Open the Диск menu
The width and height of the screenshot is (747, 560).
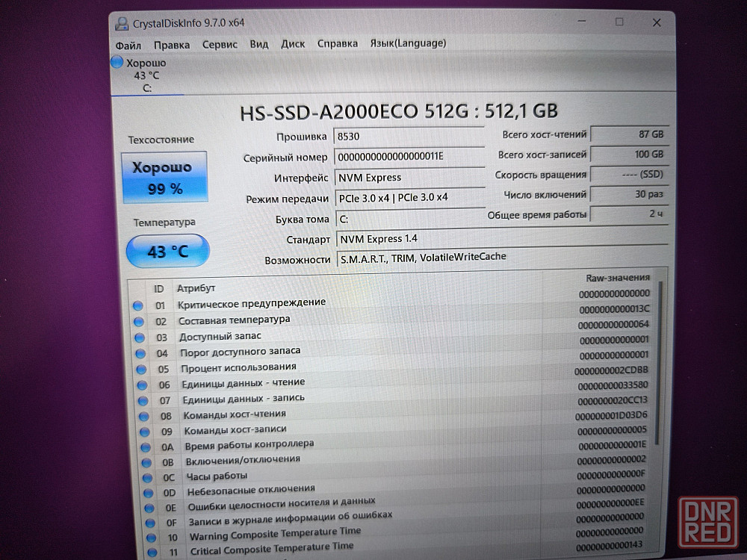tap(293, 44)
